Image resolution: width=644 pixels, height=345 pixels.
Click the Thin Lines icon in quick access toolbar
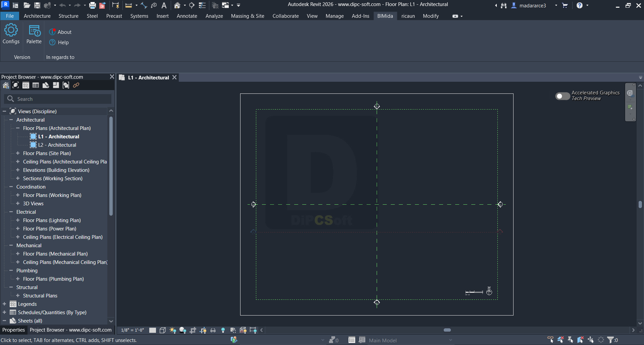tap(202, 5)
